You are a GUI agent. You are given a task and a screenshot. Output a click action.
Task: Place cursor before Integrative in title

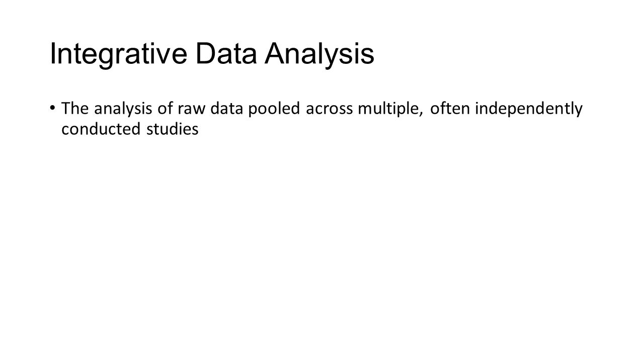[50, 55]
